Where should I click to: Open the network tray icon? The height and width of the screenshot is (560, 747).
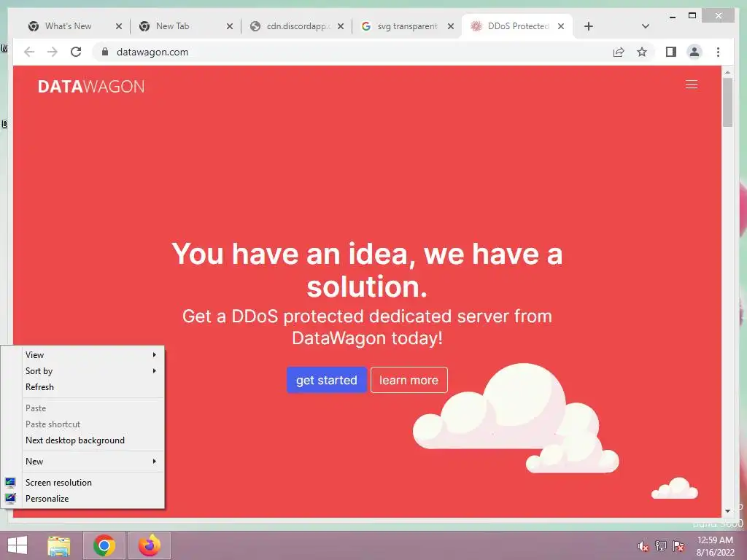point(661,546)
